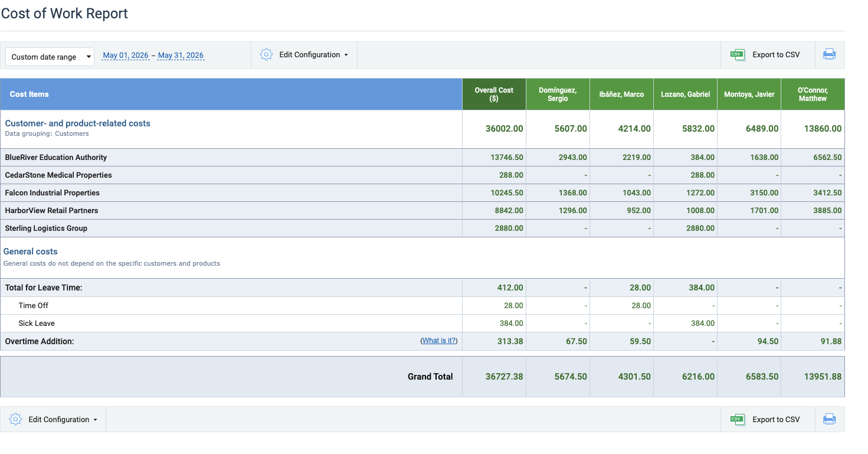Open the Custom date range dropdown
The width and height of the screenshot is (868, 454).
click(x=50, y=57)
